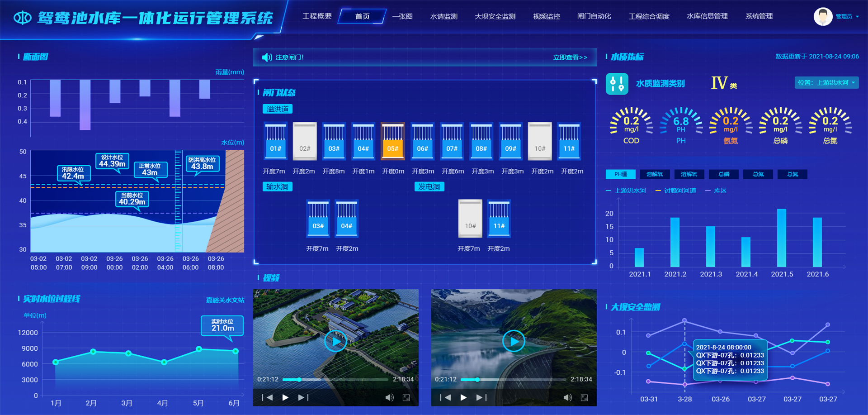The width and height of the screenshot is (868, 415).
Task: Click the orange 05# spillway gate icon
Action: point(392,141)
